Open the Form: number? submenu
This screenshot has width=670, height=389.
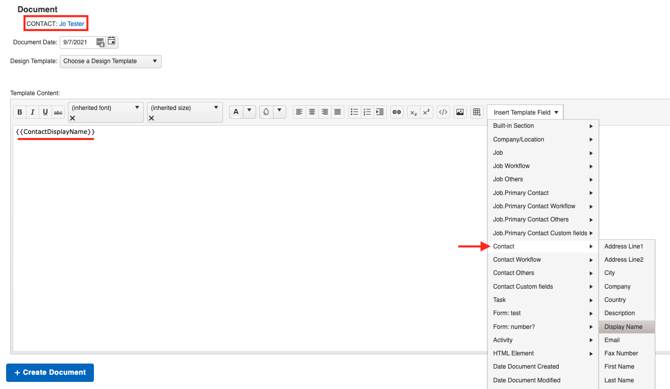[x=543, y=327]
